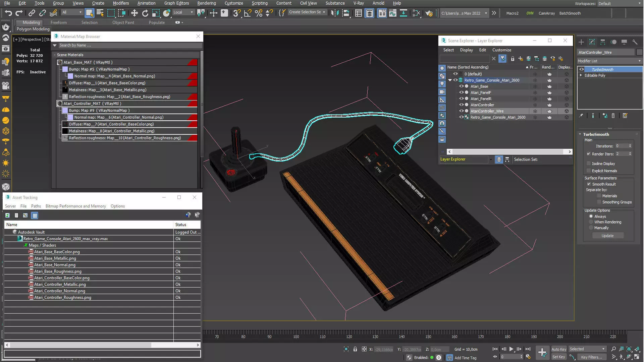Enable Explicit Normals checkbox
The height and width of the screenshot is (362, 644).
588,171
